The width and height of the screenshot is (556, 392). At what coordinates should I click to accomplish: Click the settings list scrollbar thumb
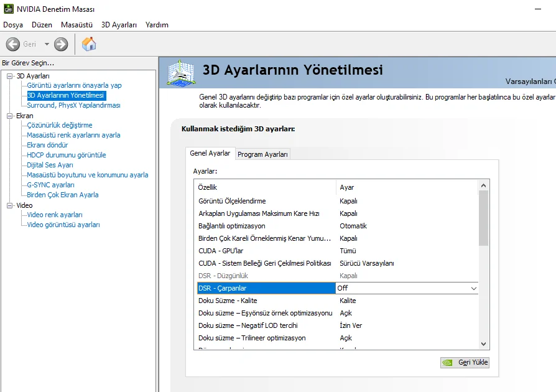pos(483,218)
